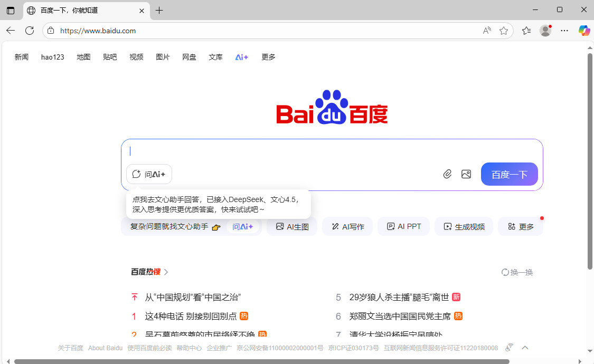Focus the Baidu search text box
This screenshot has width=594, height=364.
[332, 151]
